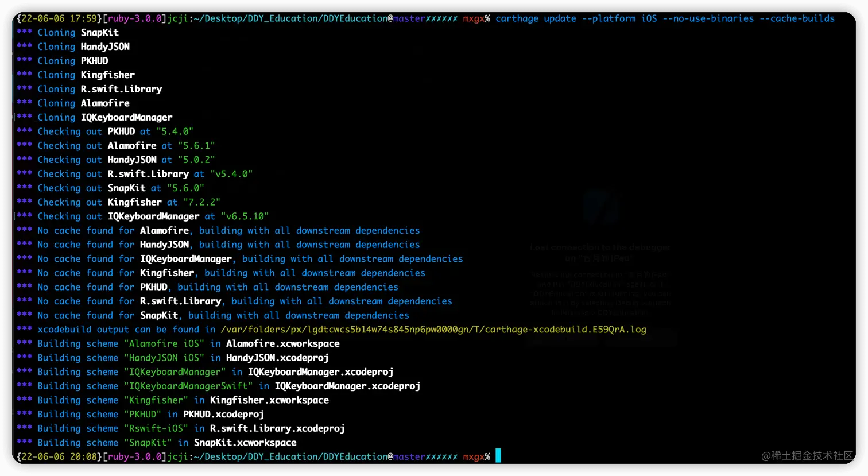Screen dimensions: 868x476
Task: Click the '--no-use-binaries' flag in command
Action: (x=708, y=18)
